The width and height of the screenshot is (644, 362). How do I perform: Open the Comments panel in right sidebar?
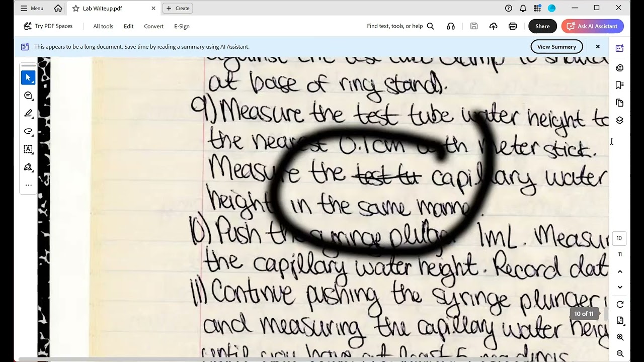coord(620,68)
